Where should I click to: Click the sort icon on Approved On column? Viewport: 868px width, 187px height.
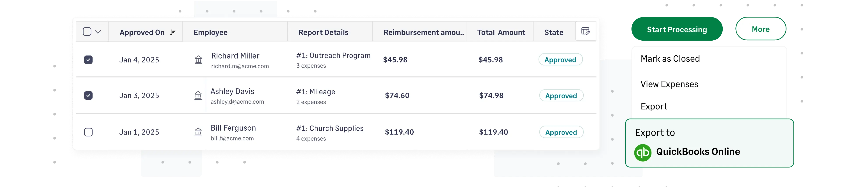(x=173, y=32)
